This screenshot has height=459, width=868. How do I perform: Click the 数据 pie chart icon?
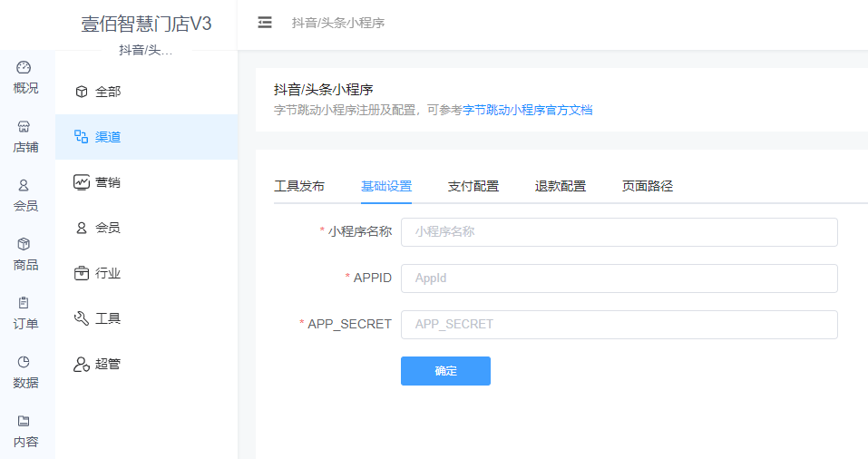pos(24,362)
